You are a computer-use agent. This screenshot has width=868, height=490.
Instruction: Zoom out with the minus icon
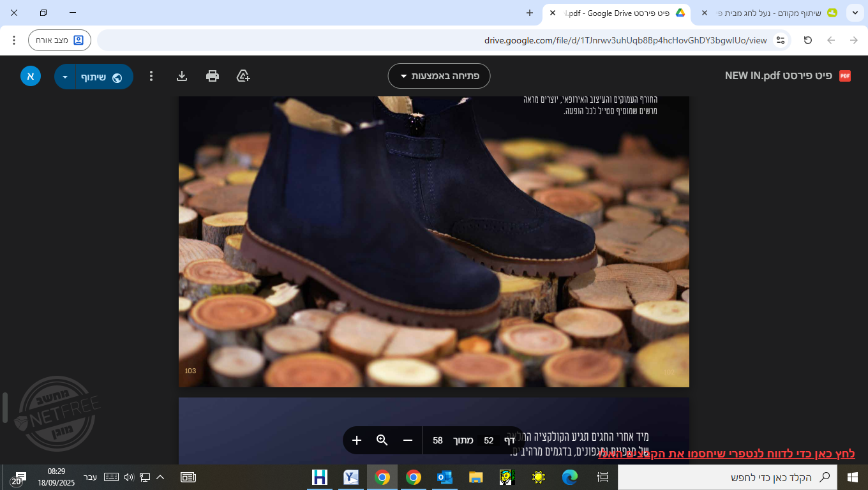pos(408,440)
